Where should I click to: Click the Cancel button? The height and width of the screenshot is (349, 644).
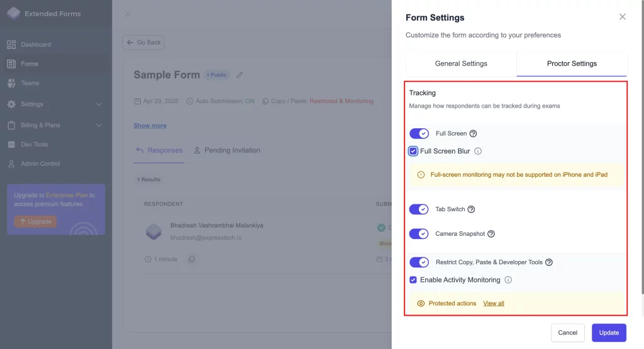[568, 333]
